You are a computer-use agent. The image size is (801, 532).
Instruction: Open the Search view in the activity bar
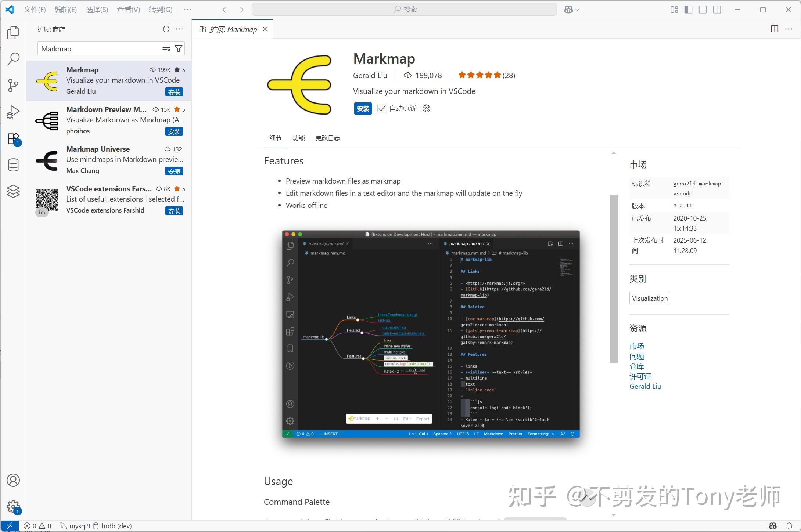(x=13, y=59)
